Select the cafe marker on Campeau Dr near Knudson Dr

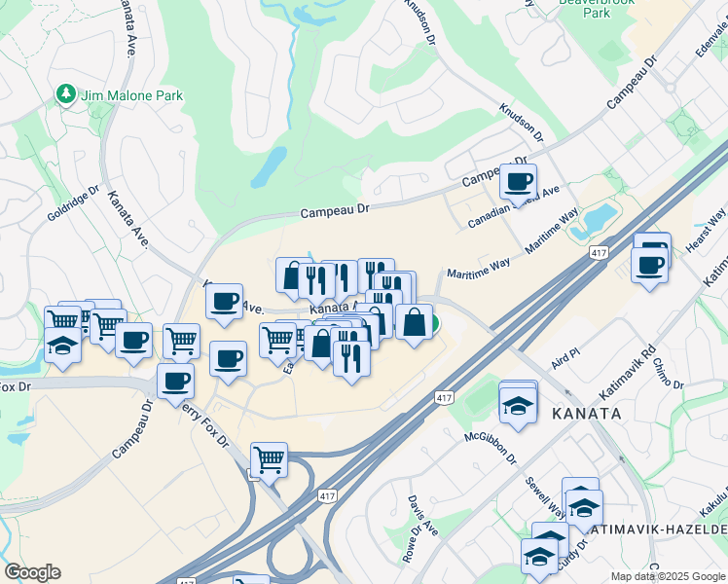[x=519, y=182]
